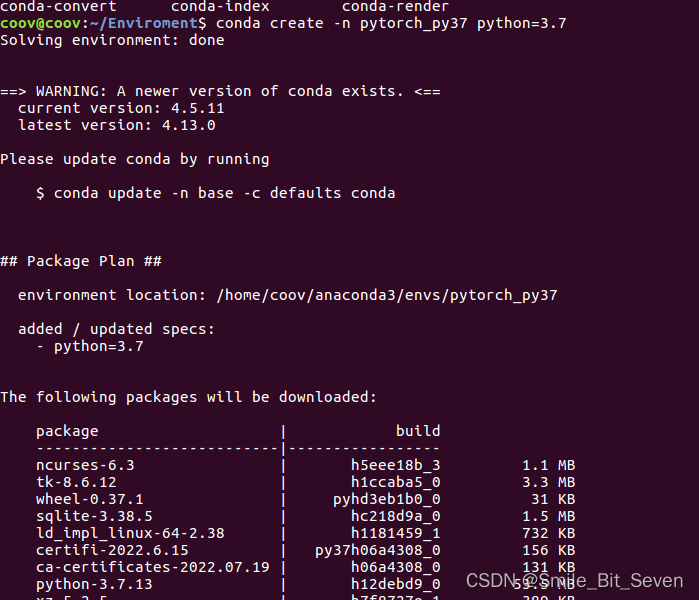Click the sqlite size '1.5 MB'
699x600 pixels.
coord(549,516)
